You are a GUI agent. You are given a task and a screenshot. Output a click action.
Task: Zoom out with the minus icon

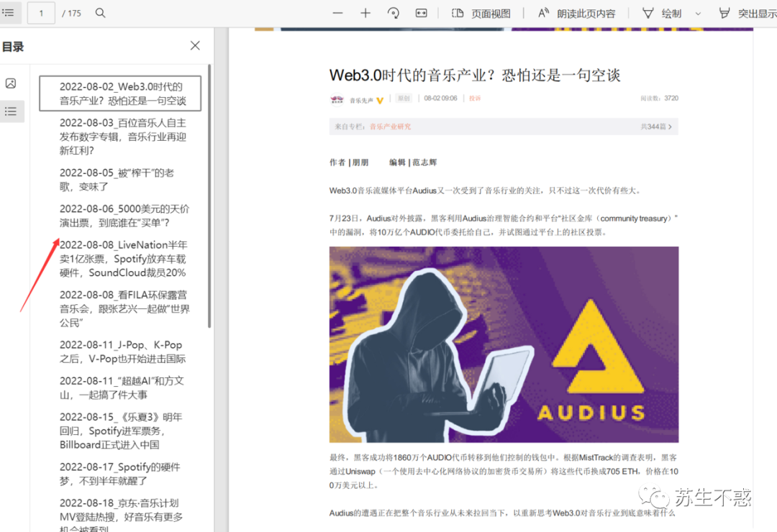pyautogui.click(x=338, y=14)
